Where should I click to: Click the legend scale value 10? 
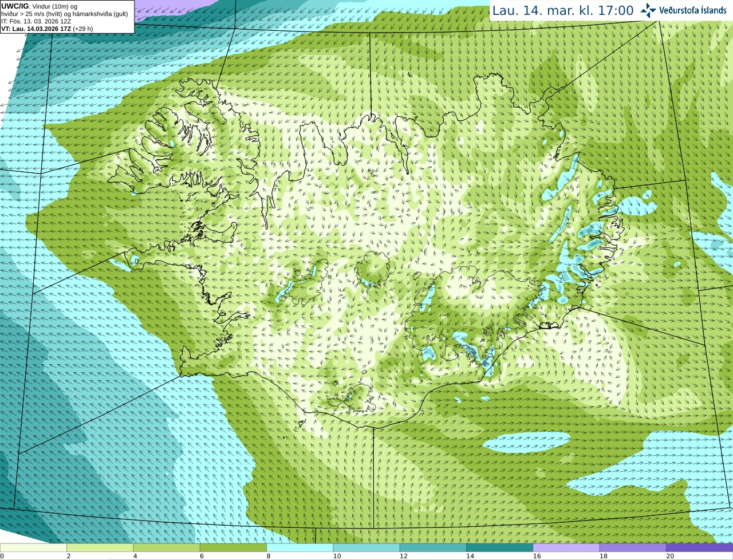(x=337, y=556)
